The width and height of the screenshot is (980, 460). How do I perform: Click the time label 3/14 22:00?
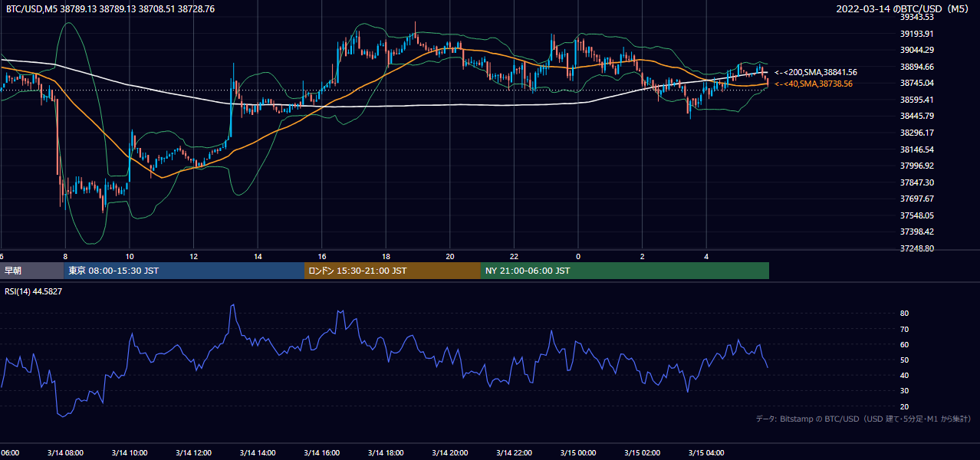[x=514, y=453]
